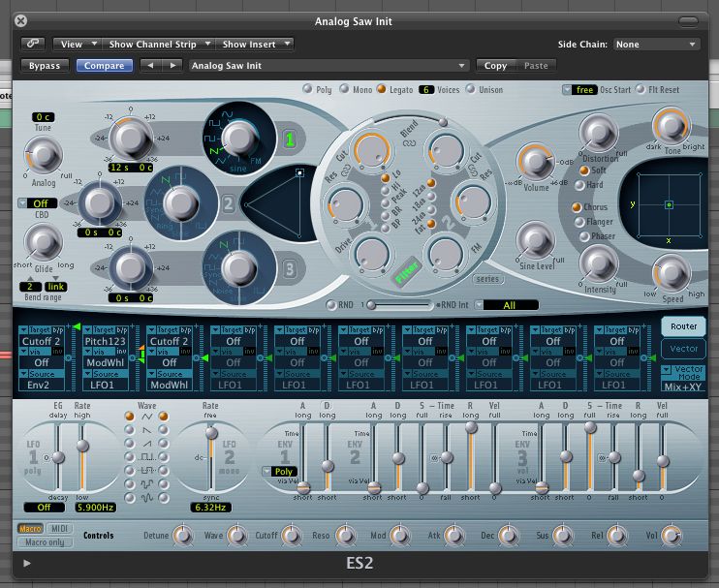Select Soft distortion type
The image size is (719, 588).
(x=584, y=170)
